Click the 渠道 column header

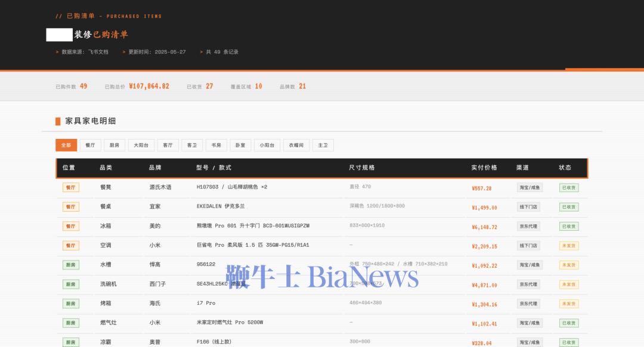point(522,168)
